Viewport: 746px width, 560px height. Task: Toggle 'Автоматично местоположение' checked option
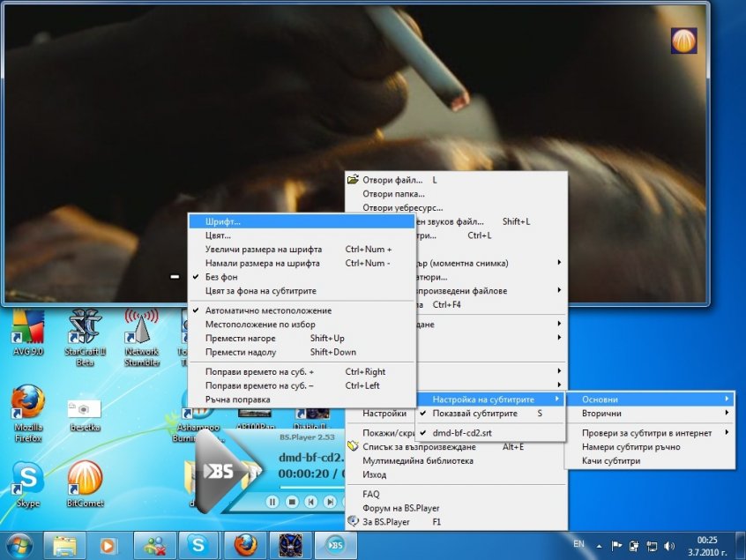pyautogui.click(x=268, y=310)
